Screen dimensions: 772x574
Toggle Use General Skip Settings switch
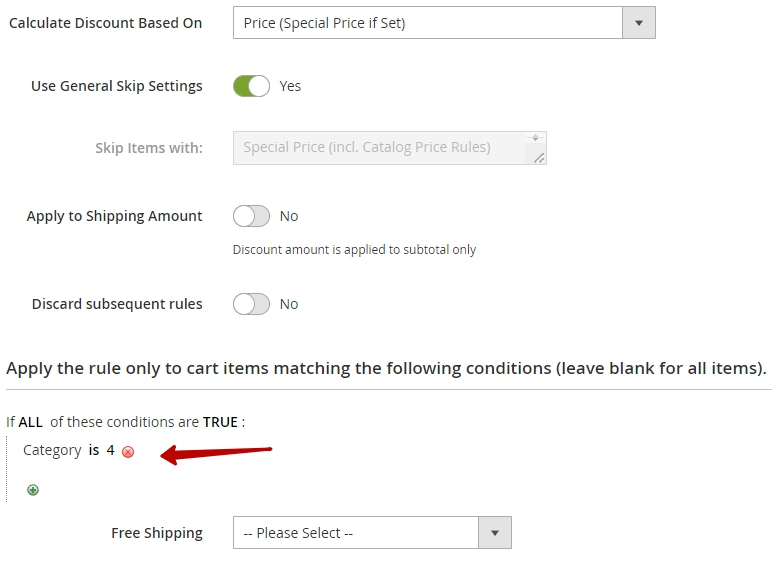click(x=251, y=86)
